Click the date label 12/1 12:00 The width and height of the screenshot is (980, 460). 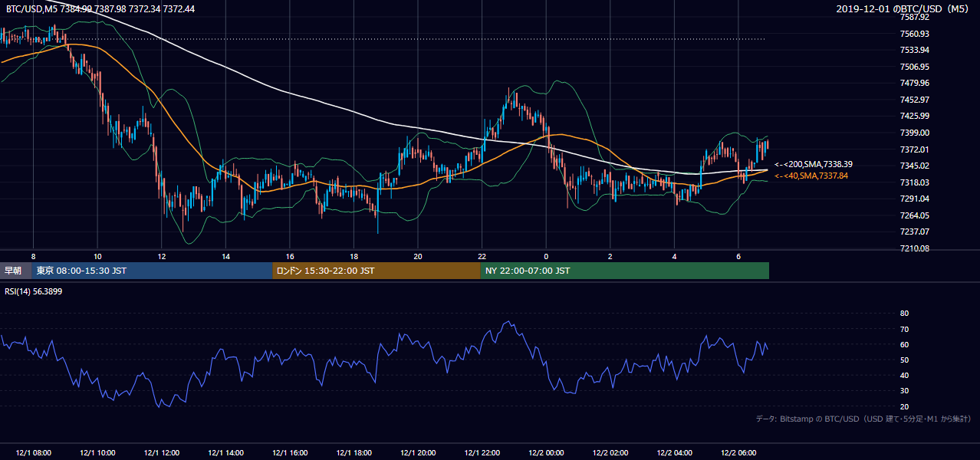(161, 453)
